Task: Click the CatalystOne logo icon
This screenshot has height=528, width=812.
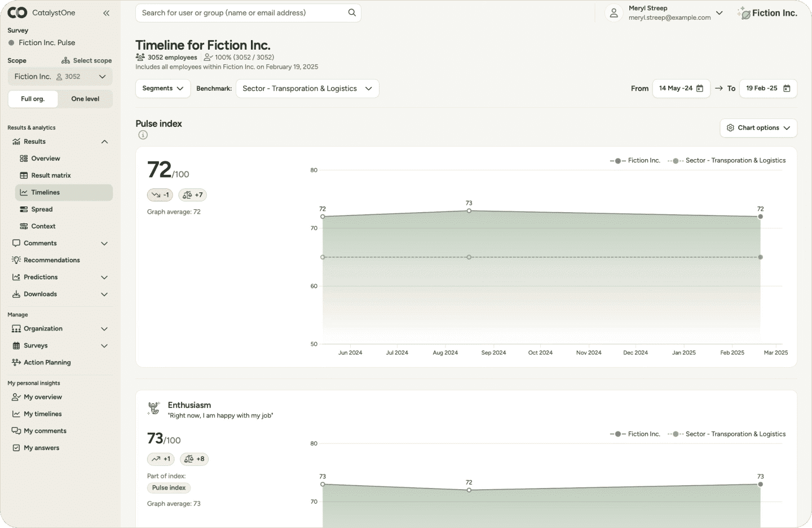Action: pos(17,12)
